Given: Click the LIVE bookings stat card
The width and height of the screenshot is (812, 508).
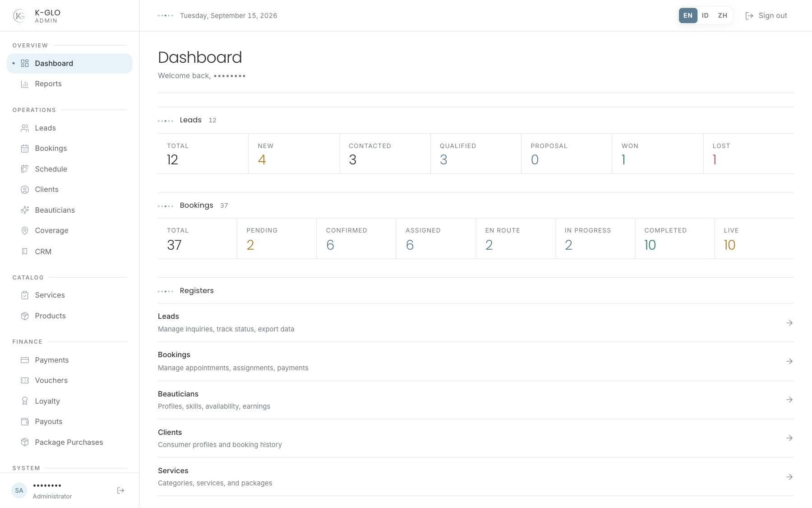Looking at the screenshot, I should (x=754, y=238).
